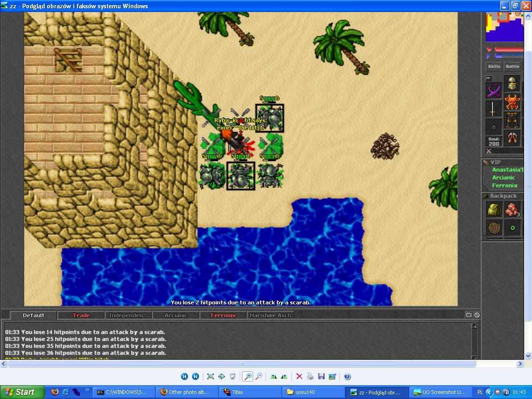Click the red X delete icon
The width and height of the screenshot is (532, 399).
click(299, 376)
